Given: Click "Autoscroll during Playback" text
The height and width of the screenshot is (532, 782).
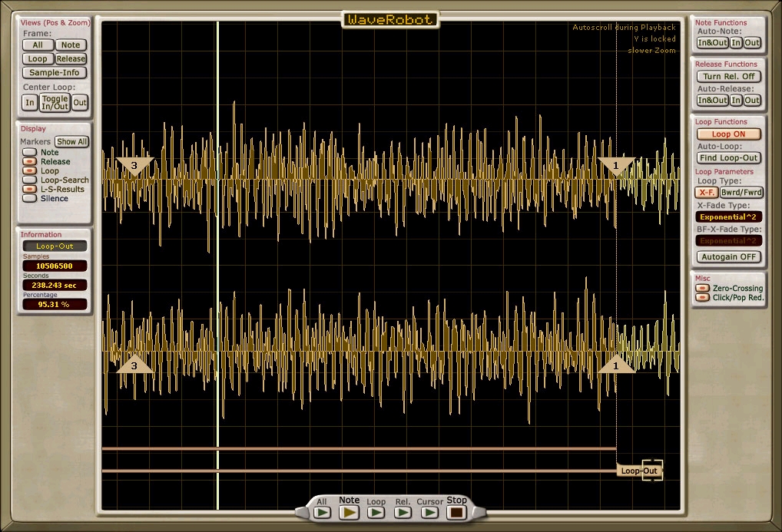Looking at the screenshot, I should click(x=624, y=28).
